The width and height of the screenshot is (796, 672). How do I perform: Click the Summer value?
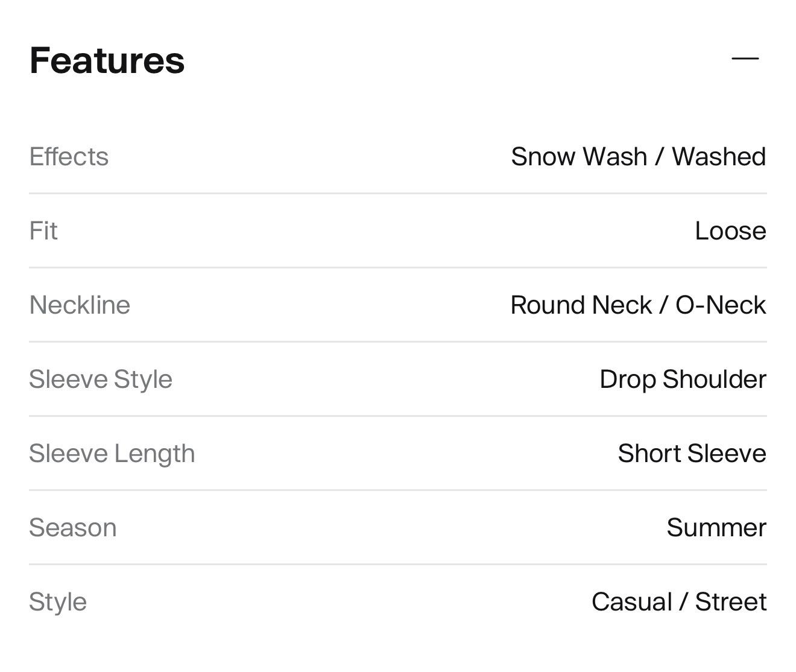pyautogui.click(x=716, y=528)
